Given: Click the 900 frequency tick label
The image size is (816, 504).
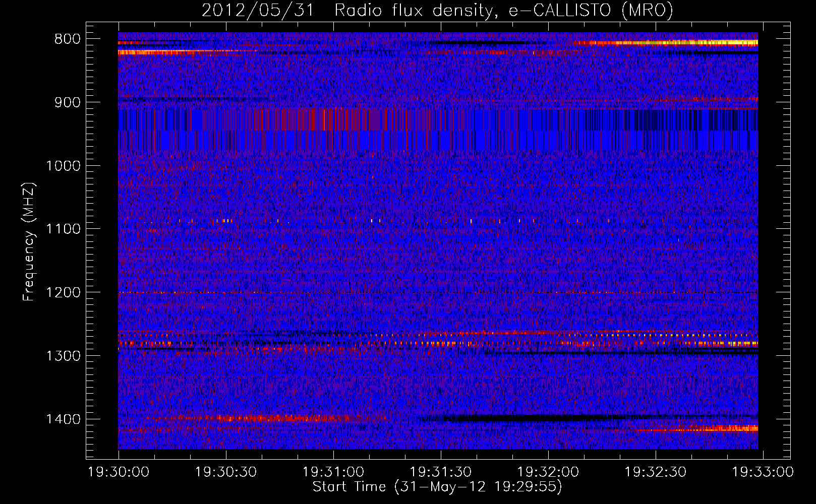Looking at the screenshot, I should coord(68,103).
